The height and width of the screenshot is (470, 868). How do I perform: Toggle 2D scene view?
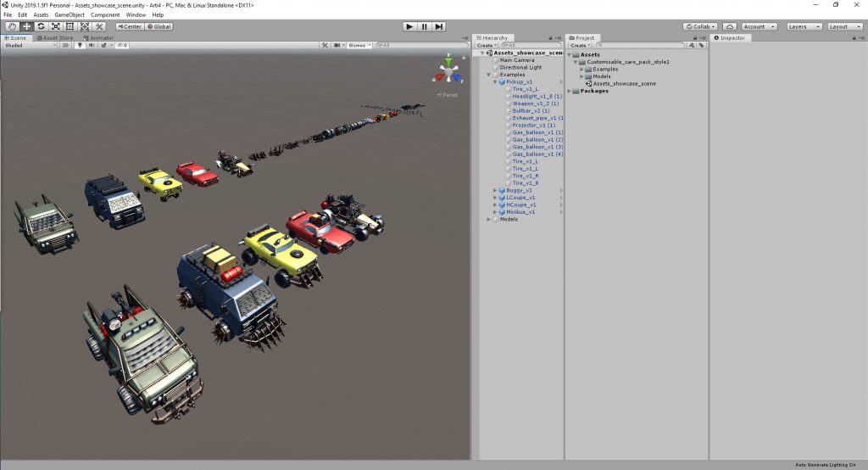[65, 46]
